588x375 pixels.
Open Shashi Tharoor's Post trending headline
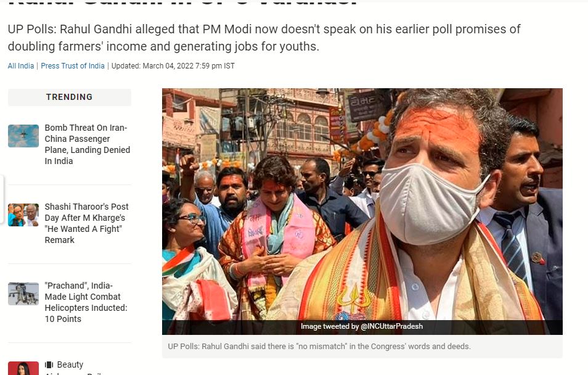(x=87, y=223)
